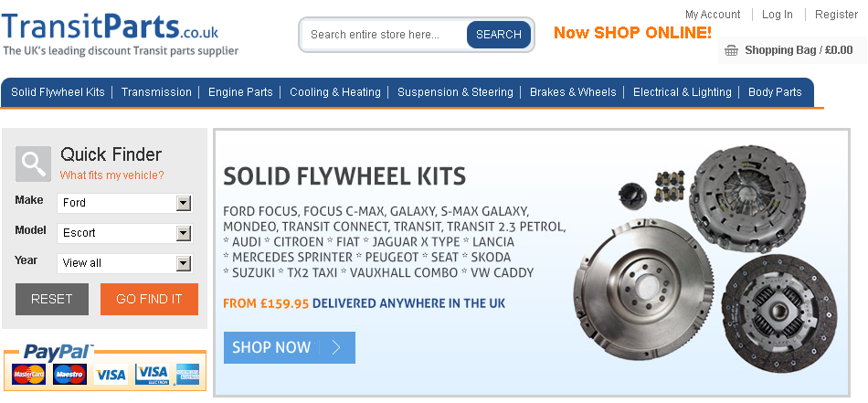This screenshot has height=403, width=868.
Task: Click the Maestro card logo
Action: coord(69,375)
